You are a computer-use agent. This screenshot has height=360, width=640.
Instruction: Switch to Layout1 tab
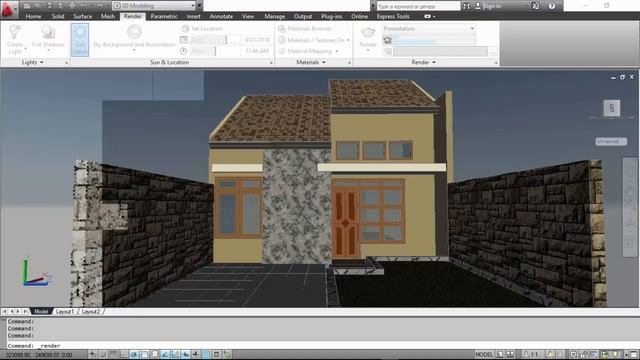tap(65, 311)
